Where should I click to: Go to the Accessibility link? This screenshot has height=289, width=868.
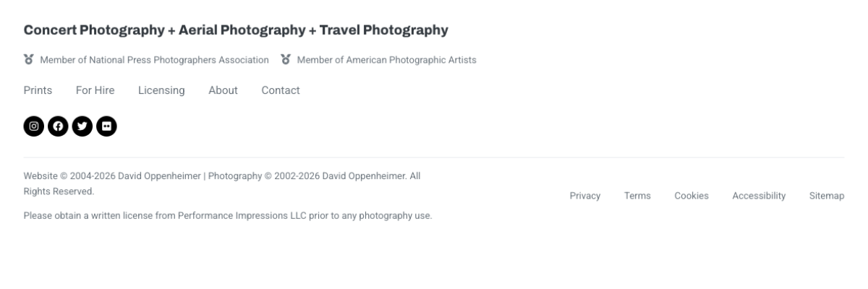pos(759,196)
